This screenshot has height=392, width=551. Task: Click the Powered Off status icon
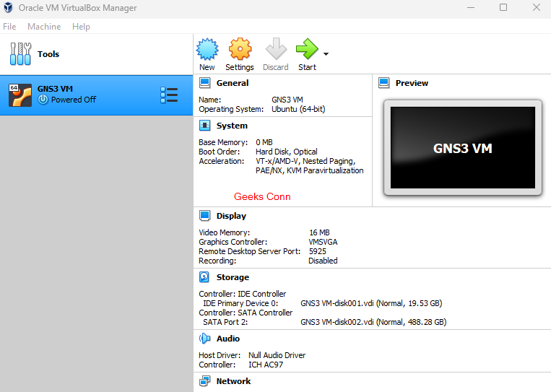43,100
